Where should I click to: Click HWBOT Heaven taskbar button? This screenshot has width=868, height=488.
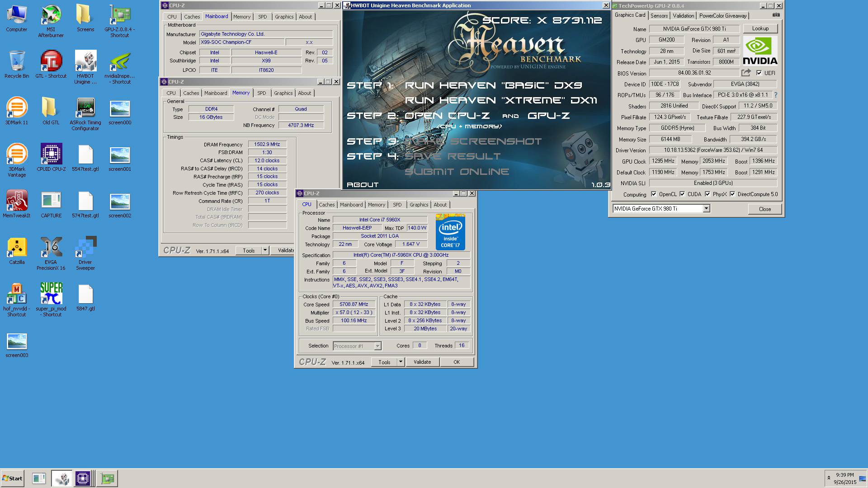[62, 479]
